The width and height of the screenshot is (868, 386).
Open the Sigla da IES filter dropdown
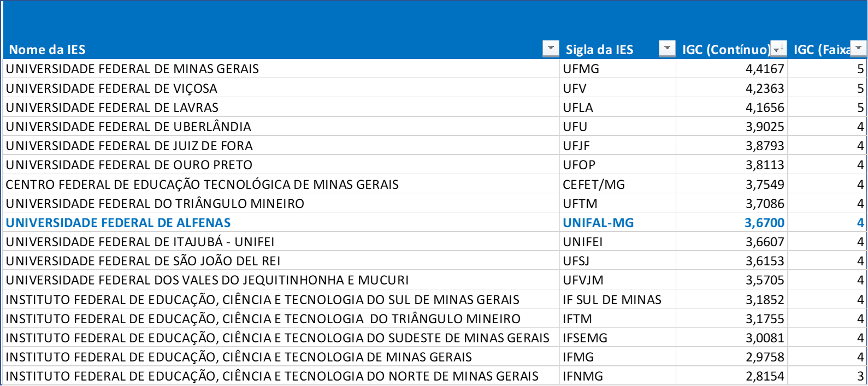tap(667, 49)
